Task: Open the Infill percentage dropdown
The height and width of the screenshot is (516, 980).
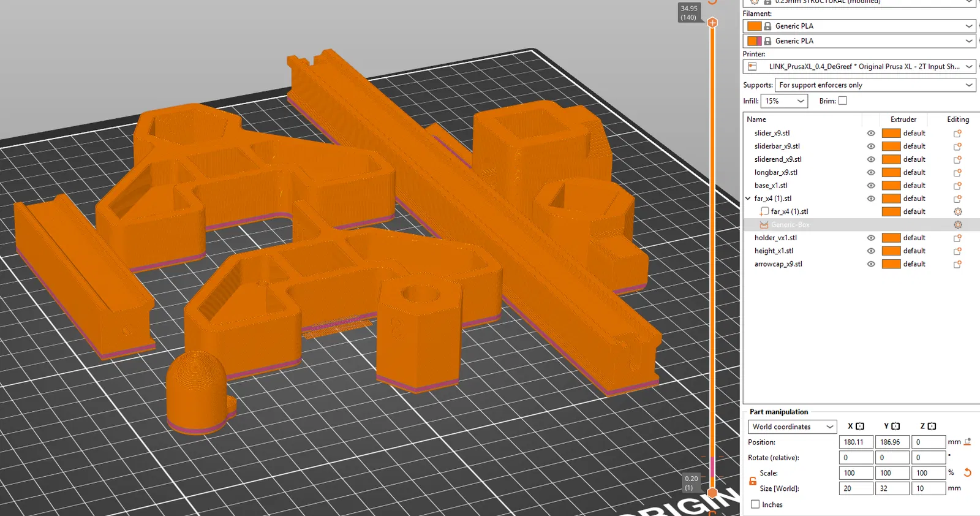Action: click(785, 101)
